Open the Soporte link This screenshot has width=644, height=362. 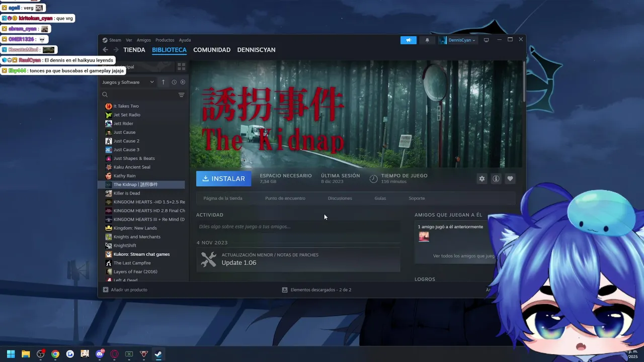tap(417, 198)
